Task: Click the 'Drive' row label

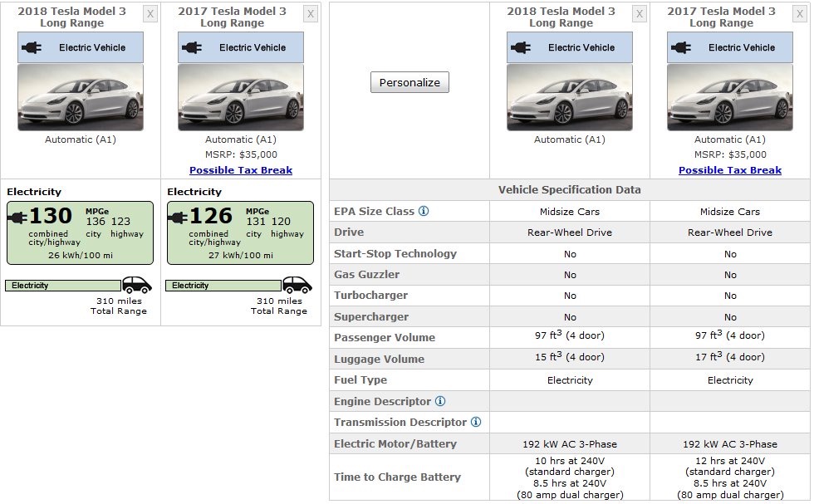Action: (349, 232)
